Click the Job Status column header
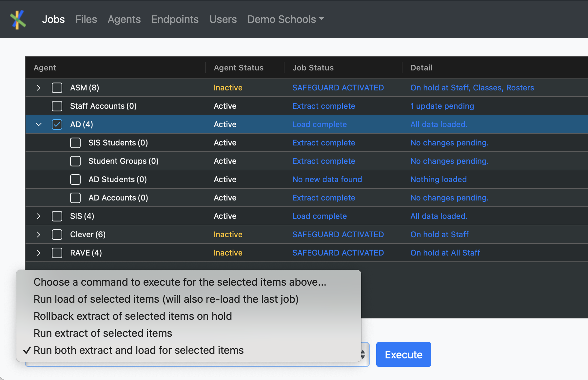 click(313, 68)
